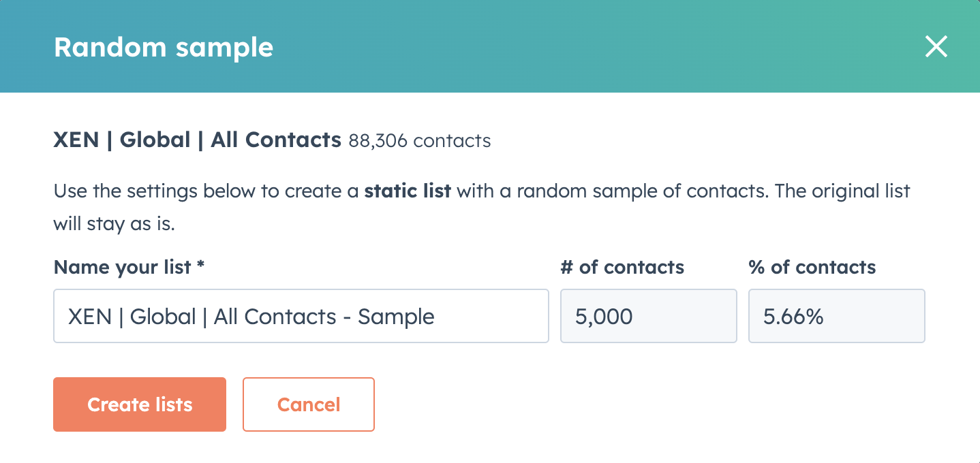Click the 'will stay as is.' text line
The width and height of the screenshot is (980, 463).
pos(114,224)
